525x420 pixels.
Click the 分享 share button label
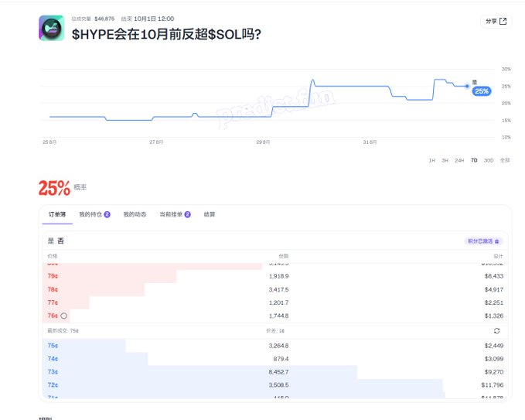[491, 22]
